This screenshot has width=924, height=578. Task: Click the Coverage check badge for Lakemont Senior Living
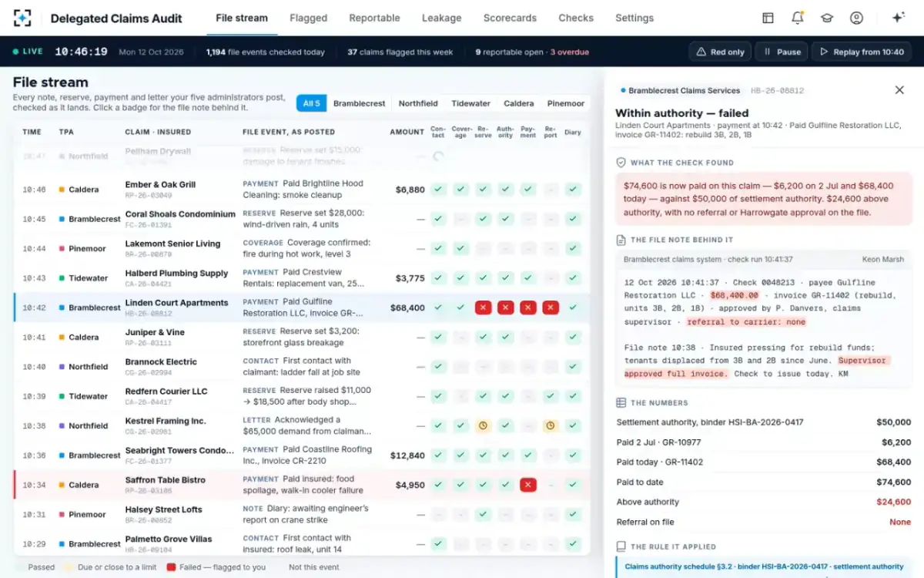(x=460, y=248)
